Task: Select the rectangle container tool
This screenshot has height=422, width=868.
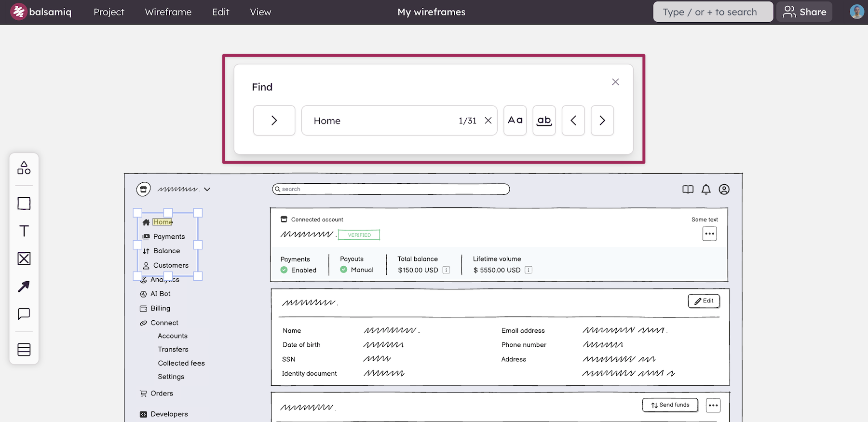Action: [x=24, y=204]
